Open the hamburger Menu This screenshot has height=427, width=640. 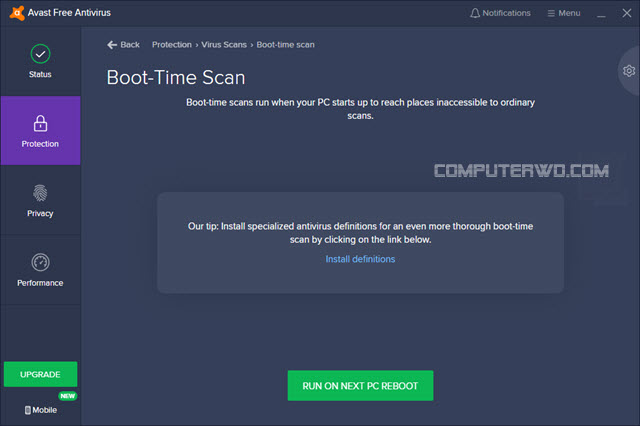pos(564,13)
